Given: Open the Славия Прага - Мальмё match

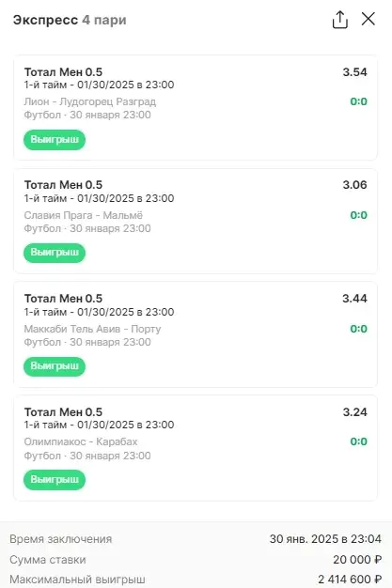Looking at the screenshot, I should click(84, 215).
